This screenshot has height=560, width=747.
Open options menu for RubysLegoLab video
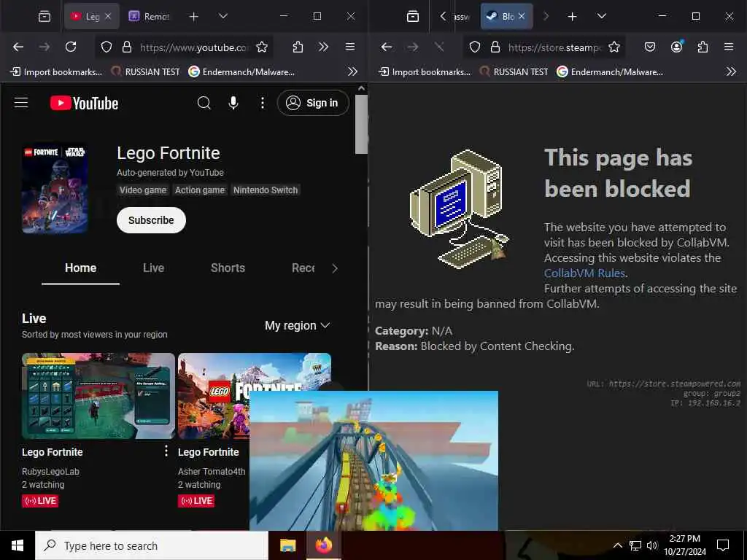tap(166, 451)
